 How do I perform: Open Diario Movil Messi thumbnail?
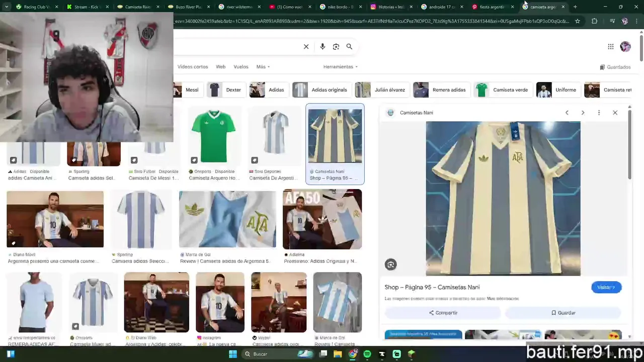[55, 219]
